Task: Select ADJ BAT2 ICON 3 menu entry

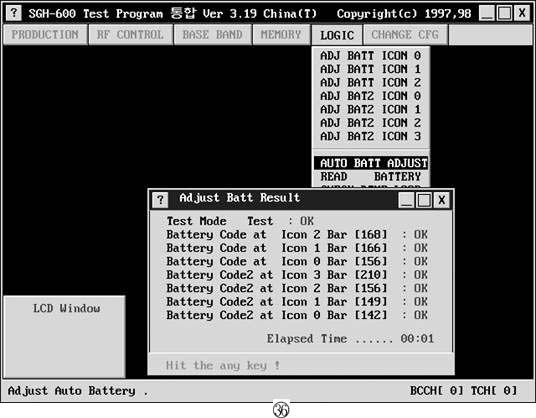Action: (x=371, y=136)
